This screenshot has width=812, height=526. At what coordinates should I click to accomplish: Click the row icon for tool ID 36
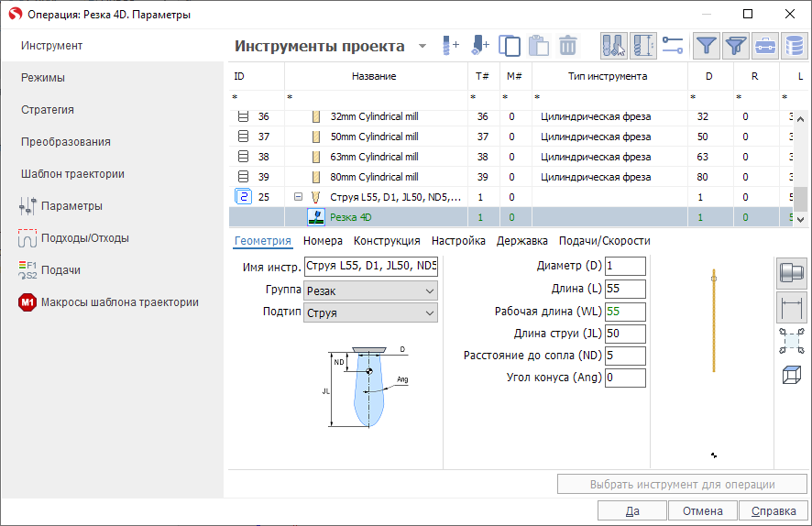point(243,116)
